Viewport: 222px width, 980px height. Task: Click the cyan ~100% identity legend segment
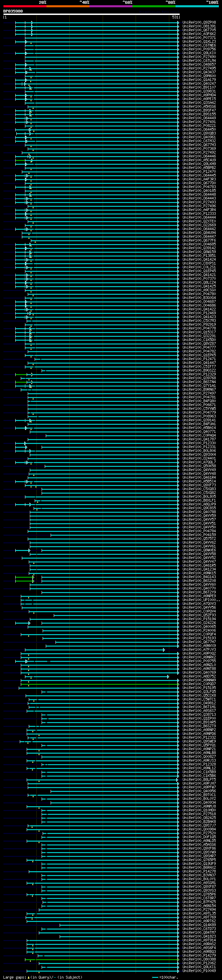(x=197, y=6)
